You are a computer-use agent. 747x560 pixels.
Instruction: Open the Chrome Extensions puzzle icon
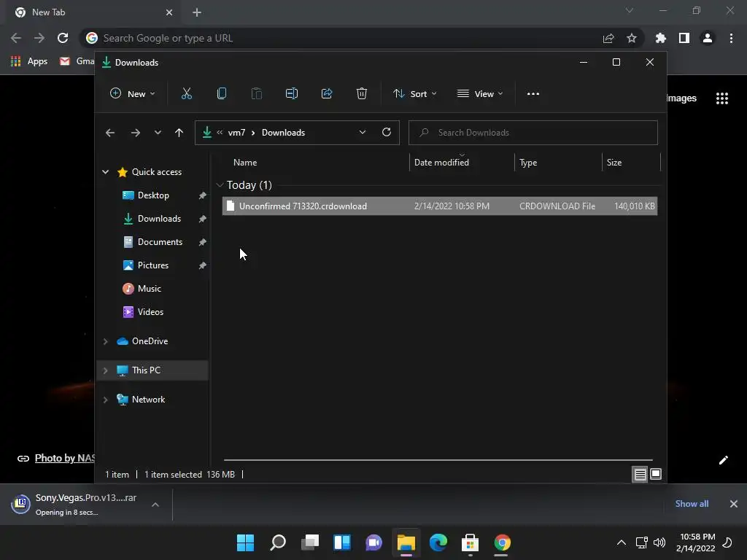661,38
